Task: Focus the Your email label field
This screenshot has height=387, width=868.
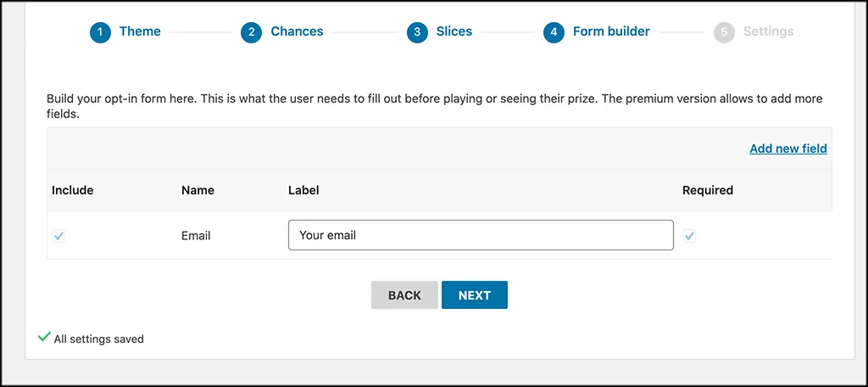Action: click(481, 235)
